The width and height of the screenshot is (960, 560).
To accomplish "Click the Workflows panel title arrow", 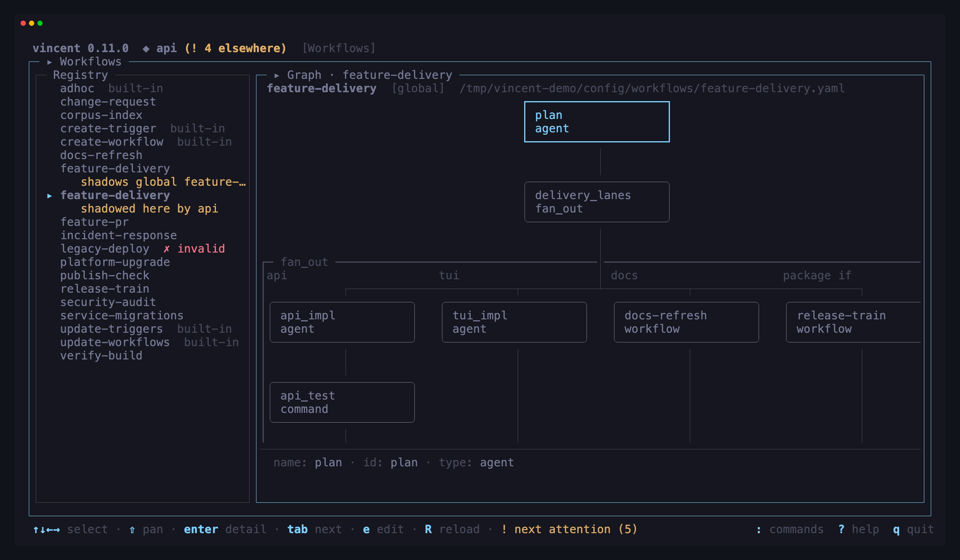I will pos(50,62).
